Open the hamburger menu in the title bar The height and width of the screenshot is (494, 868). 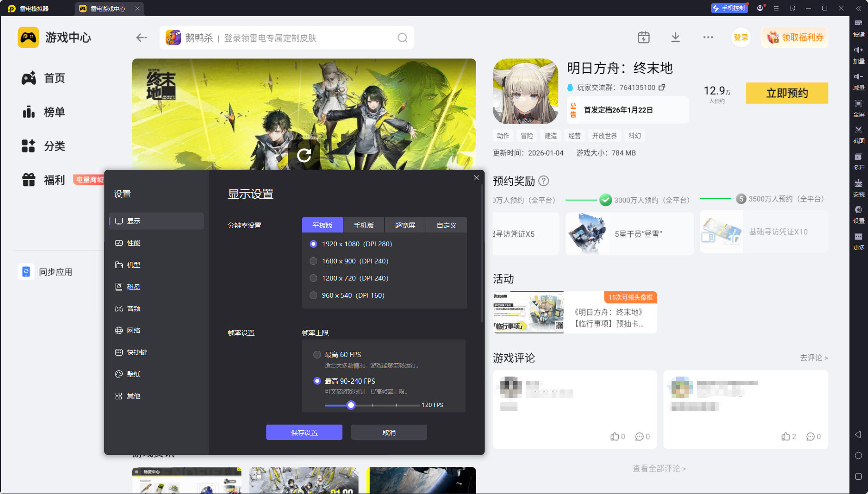point(776,8)
